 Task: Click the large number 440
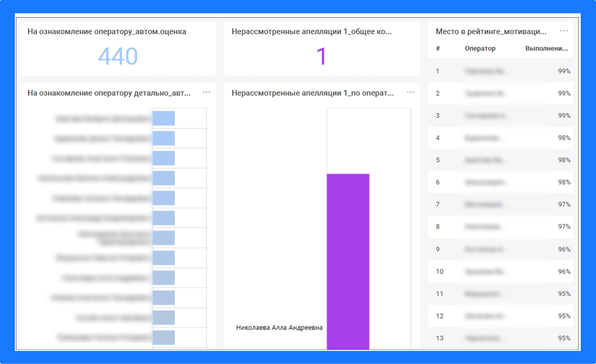coord(118,56)
